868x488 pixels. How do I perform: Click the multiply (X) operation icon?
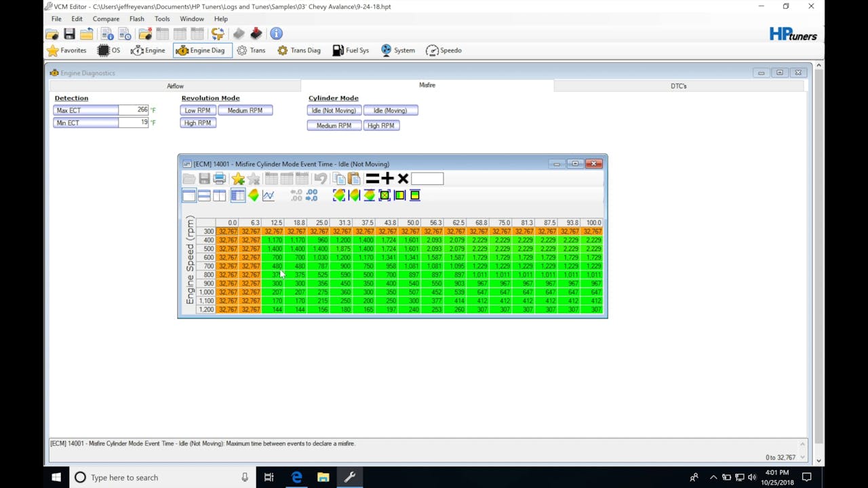[x=403, y=179]
